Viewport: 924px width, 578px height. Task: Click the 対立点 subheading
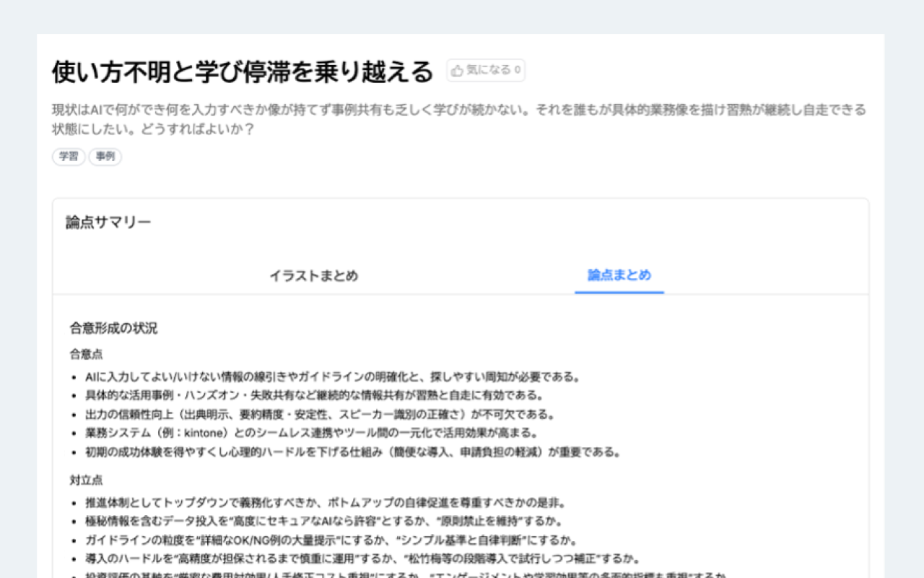coord(86,480)
